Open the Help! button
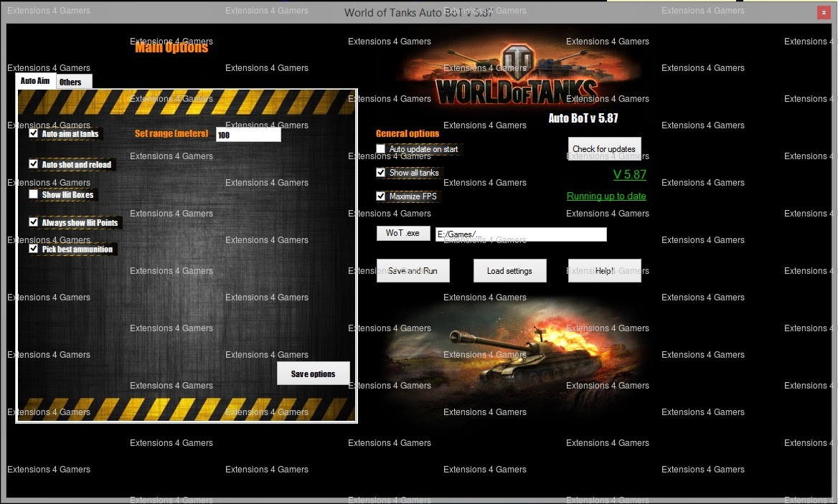Image resolution: width=838 pixels, height=504 pixels. click(x=604, y=271)
